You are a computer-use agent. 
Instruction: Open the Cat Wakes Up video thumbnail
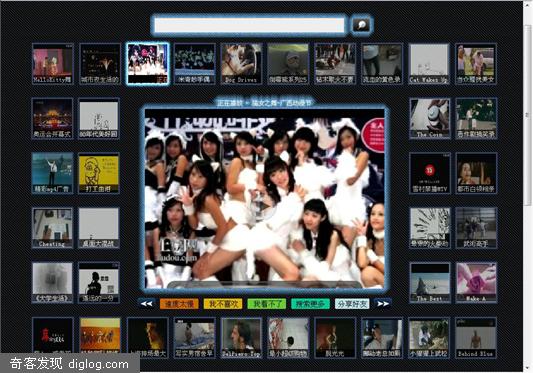[x=429, y=64]
